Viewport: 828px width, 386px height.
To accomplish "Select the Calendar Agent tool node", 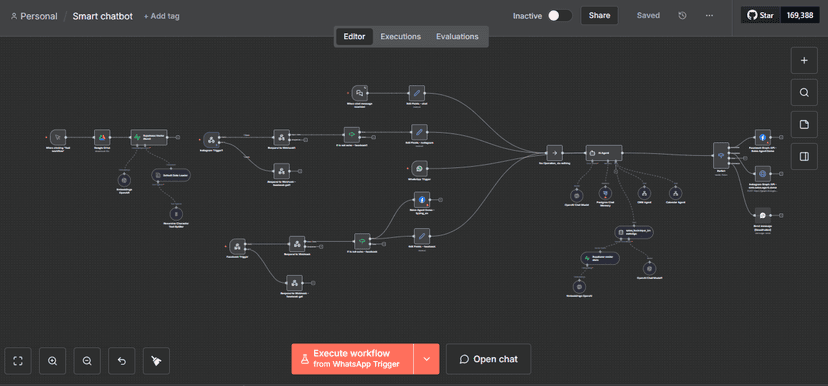I will coord(675,193).
